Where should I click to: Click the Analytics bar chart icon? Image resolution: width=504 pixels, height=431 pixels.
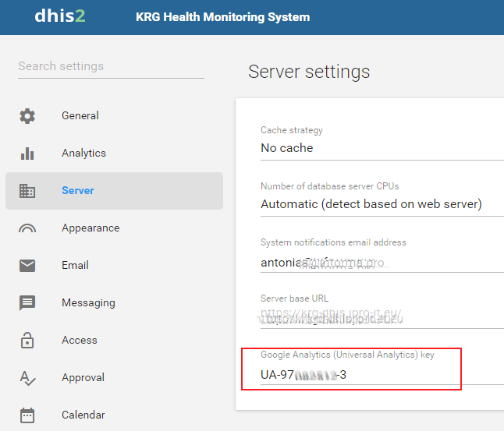(27, 154)
